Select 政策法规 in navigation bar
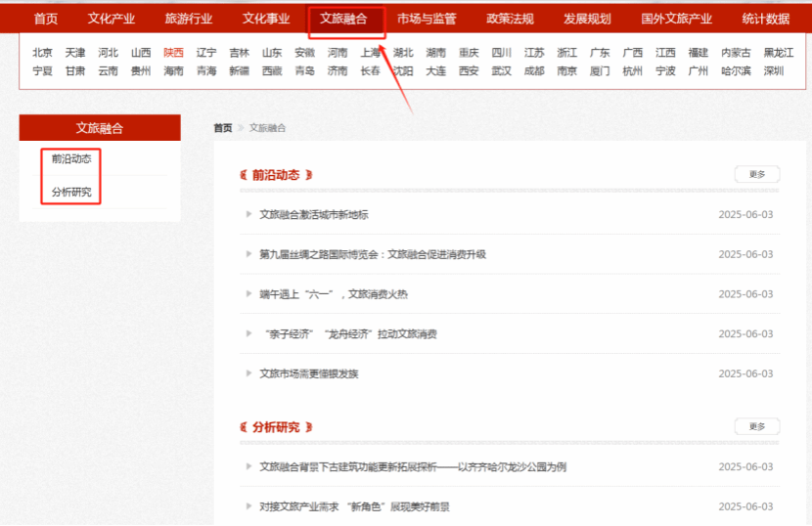 510,19
